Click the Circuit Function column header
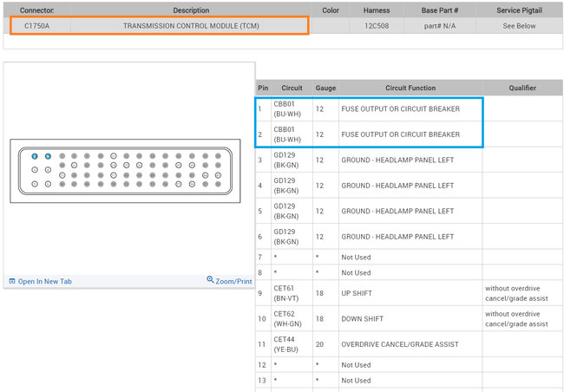 pos(410,88)
